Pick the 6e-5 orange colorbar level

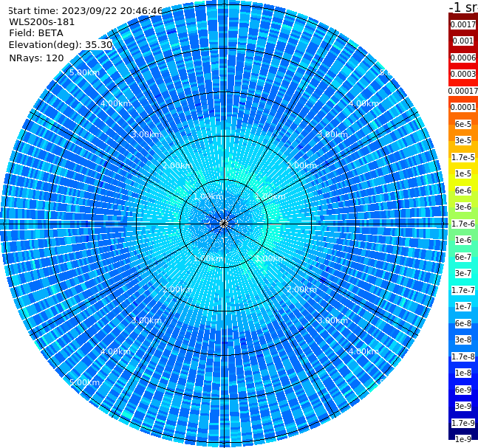click(x=463, y=124)
